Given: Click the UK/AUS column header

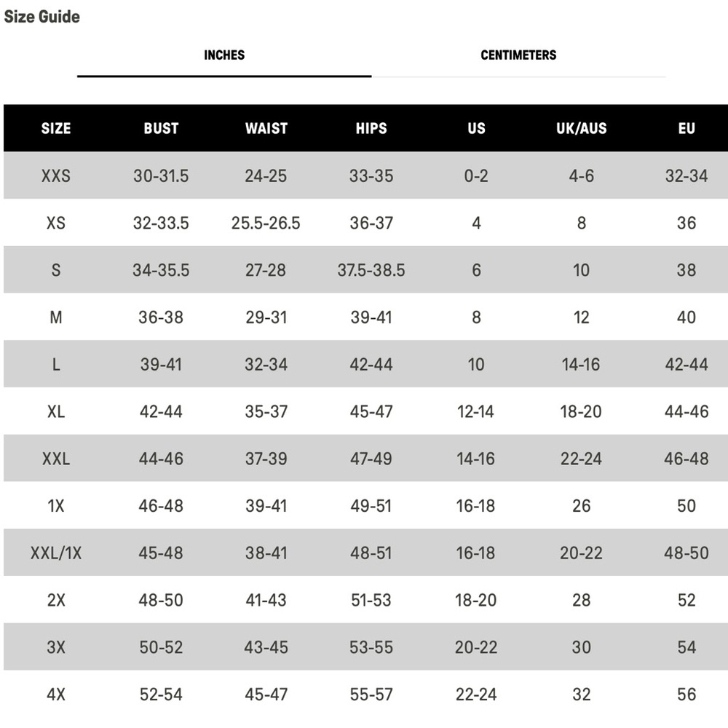Looking at the screenshot, I should (581, 129).
